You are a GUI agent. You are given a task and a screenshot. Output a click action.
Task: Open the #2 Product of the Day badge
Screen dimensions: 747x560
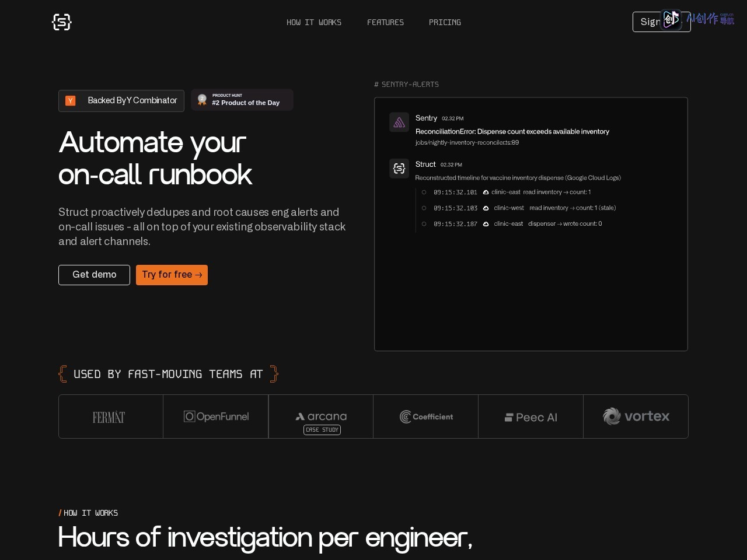242,100
